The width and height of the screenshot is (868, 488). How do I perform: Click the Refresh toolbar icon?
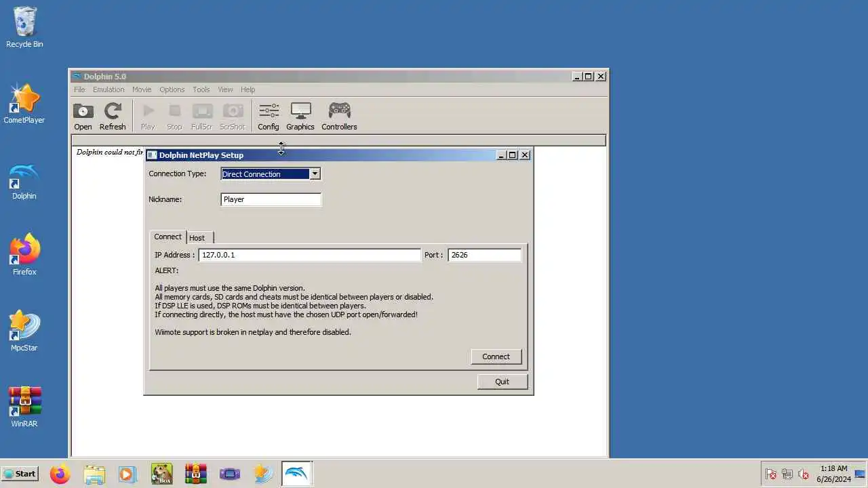coord(113,116)
